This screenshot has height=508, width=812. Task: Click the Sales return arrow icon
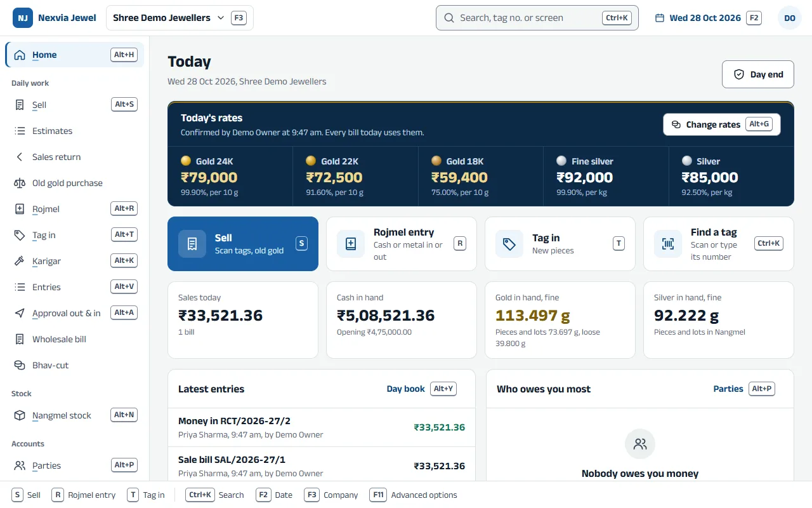tap(20, 157)
